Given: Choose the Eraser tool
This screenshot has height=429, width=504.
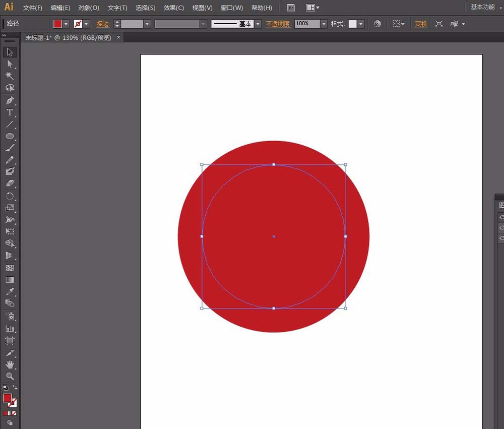Looking at the screenshot, I should pos(10,183).
